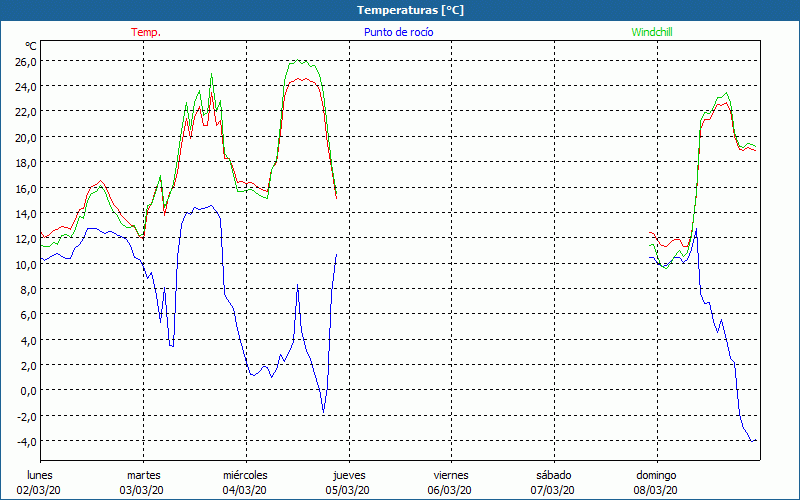Click the 18,0 y-axis value

26,163
